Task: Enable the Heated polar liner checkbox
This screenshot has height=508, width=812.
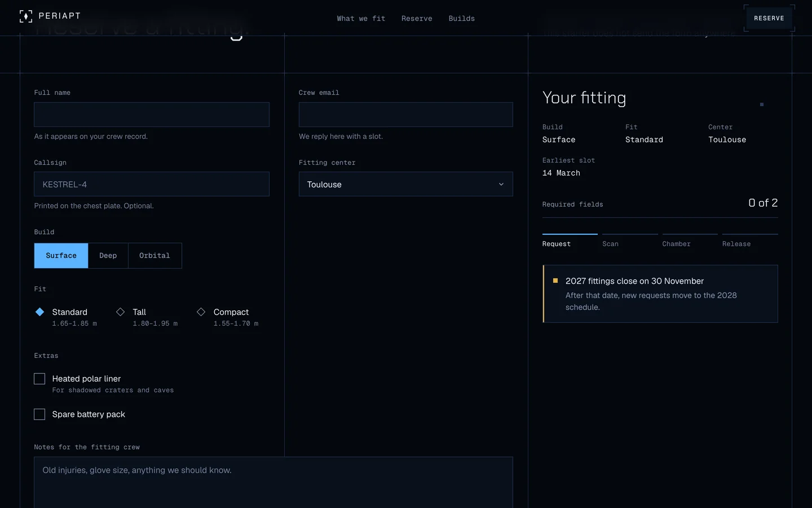Action: (39, 379)
